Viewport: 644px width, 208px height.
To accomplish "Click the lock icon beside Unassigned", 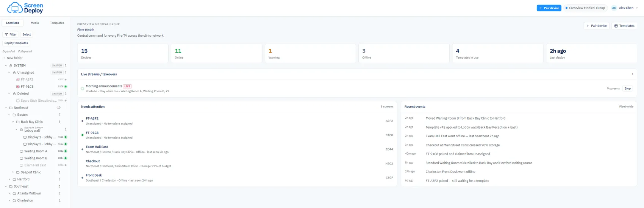I will (14, 73).
